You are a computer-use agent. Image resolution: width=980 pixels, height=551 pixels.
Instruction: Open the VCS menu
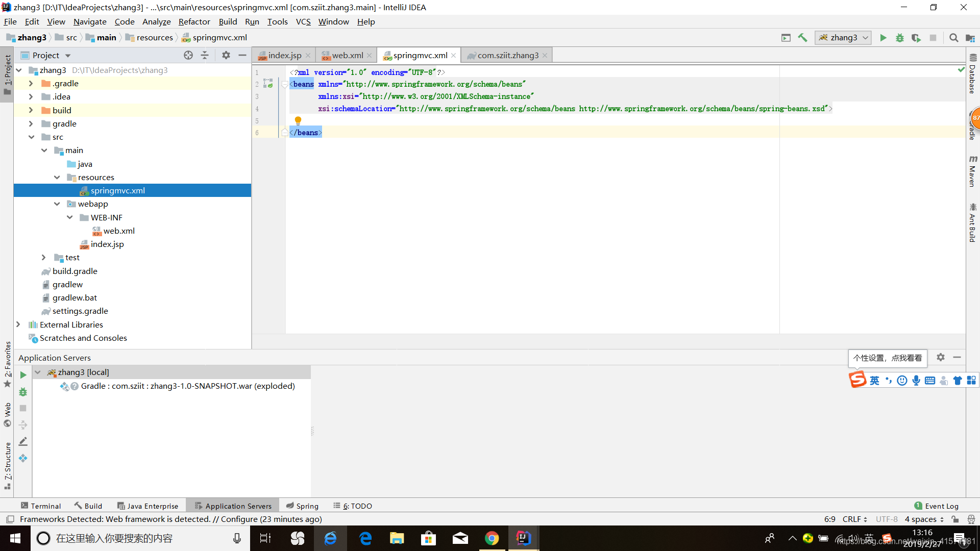click(303, 21)
